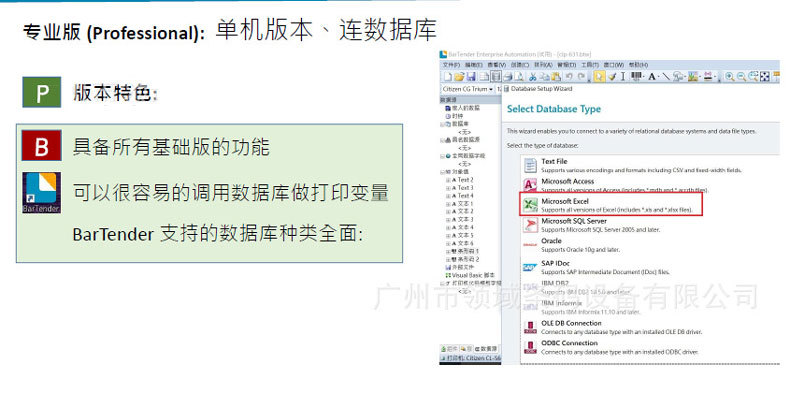Click the Open folder toolbar icon
This screenshot has width=790, height=408.
coord(459,77)
